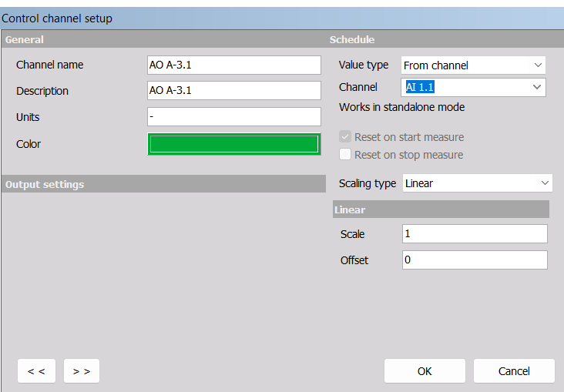Click the Scale value field
Image resolution: width=564 pixels, height=392 pixels.
[475, 234]
